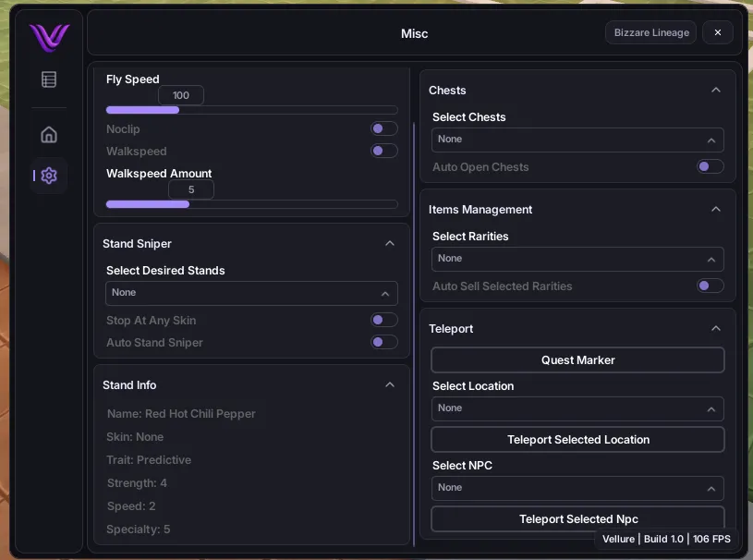Image resolution: width=753 pixels, height=560 pixels.
Task: Open the Select Rarities dropdown
Action: click(x=577, y=260)
